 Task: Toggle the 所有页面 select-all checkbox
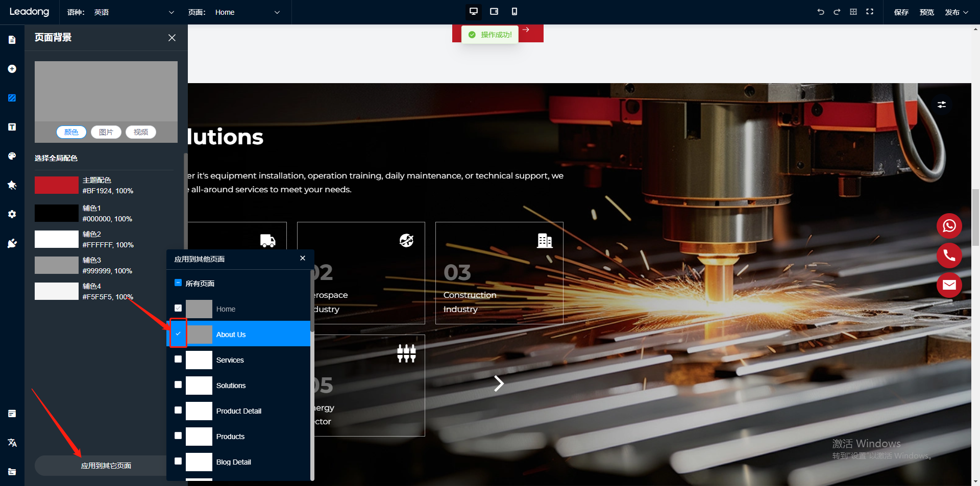[178, 283]
